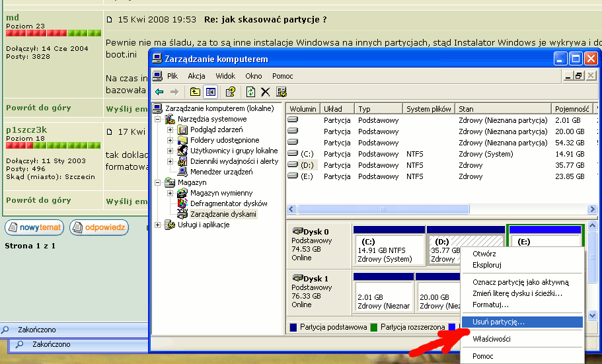
Task: Click the Dysk 0 disk icon
Action: [x=297, y=231]
